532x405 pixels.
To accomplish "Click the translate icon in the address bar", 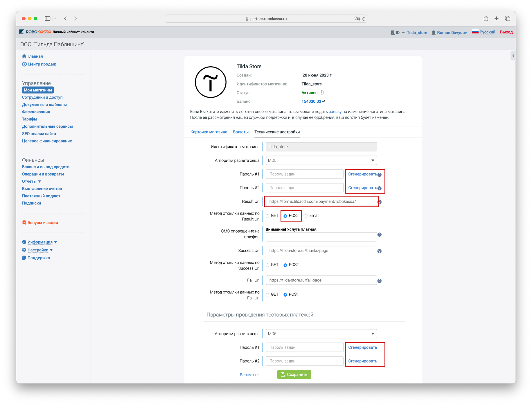I will (x=357, y=19).
